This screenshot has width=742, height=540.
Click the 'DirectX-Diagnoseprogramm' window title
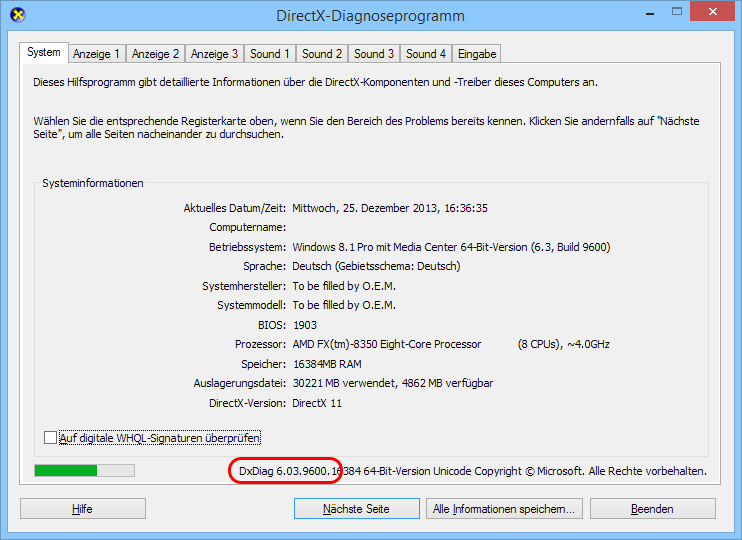pos(371,16)
